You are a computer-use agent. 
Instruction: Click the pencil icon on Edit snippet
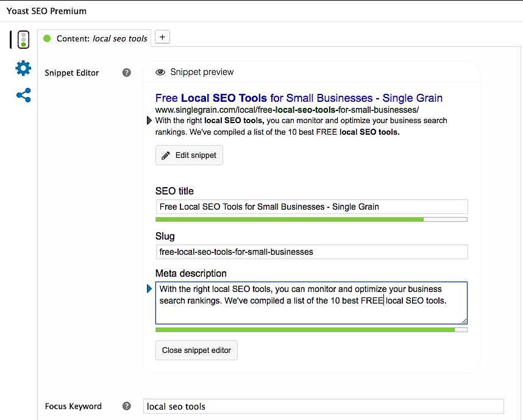coord(166,155)
